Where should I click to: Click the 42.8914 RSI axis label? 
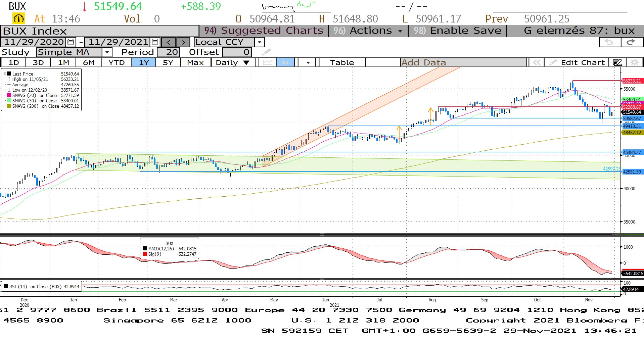[x=633, y=289]
